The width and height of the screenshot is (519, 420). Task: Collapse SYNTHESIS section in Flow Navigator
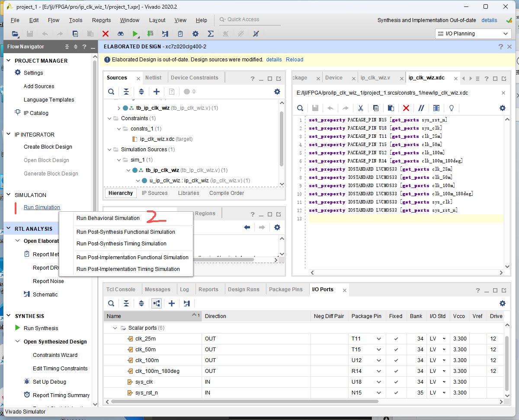click(x=9, y=316)
